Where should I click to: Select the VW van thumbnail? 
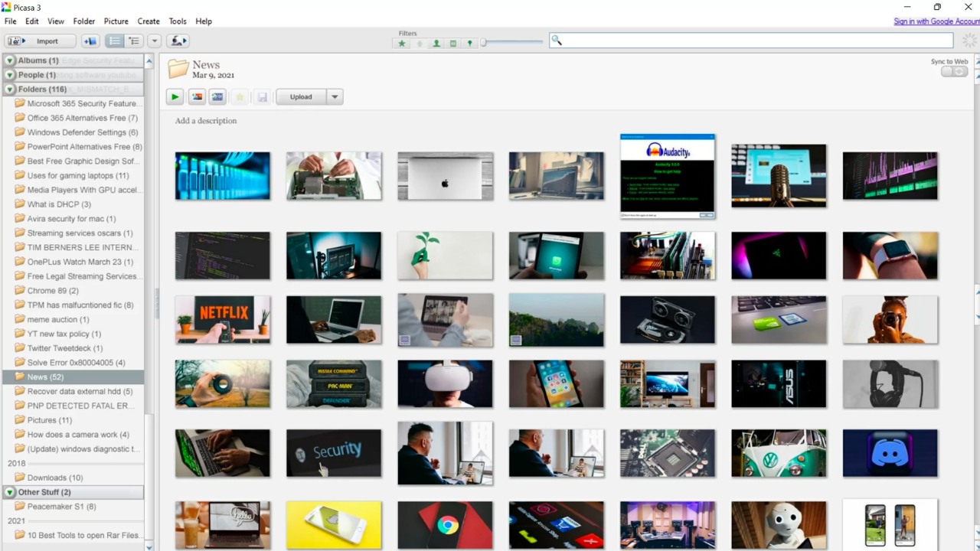click(x=779, y=453)
